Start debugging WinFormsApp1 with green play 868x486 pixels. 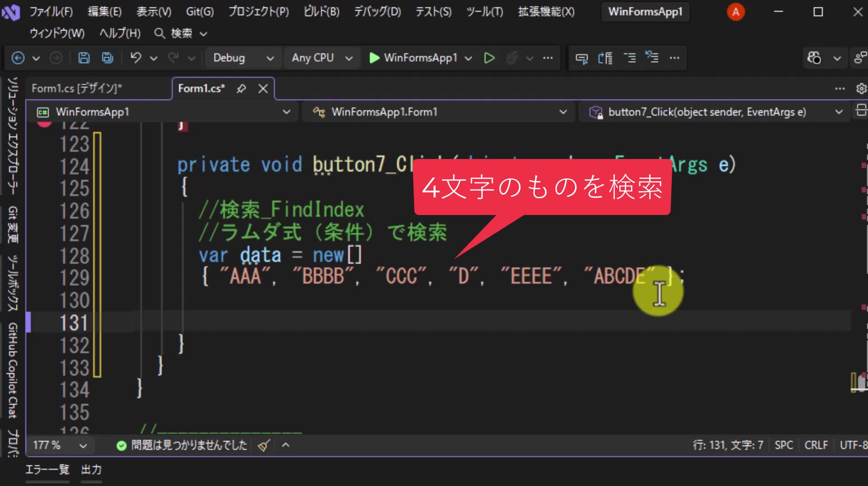[374, 58]
